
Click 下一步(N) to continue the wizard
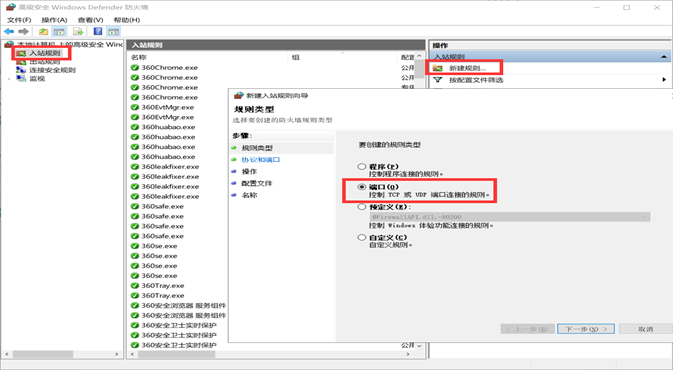pyautogui.click(x=586, y=329)
